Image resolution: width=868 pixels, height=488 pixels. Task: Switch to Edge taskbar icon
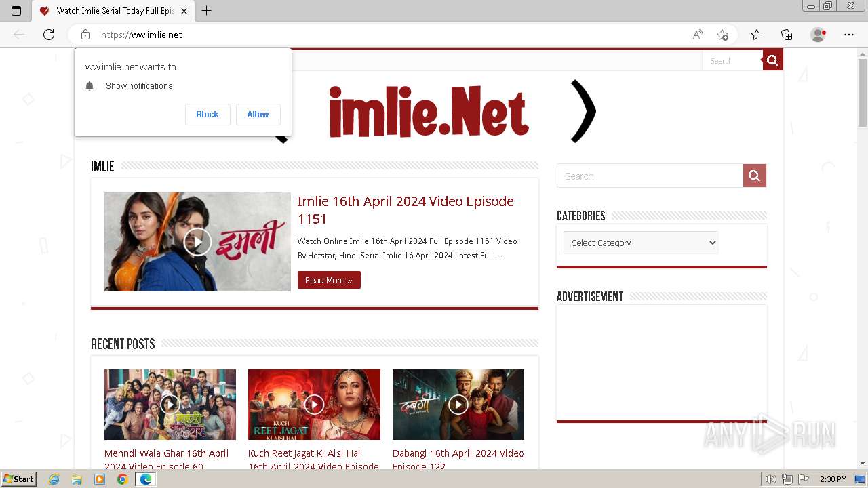[x=145, y=479]
